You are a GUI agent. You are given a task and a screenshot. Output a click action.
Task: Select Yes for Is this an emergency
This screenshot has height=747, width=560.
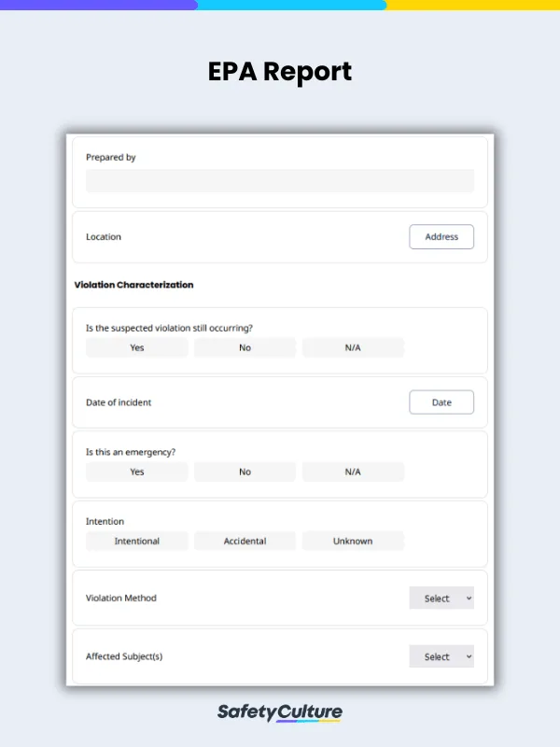click(x=137, y=472)
